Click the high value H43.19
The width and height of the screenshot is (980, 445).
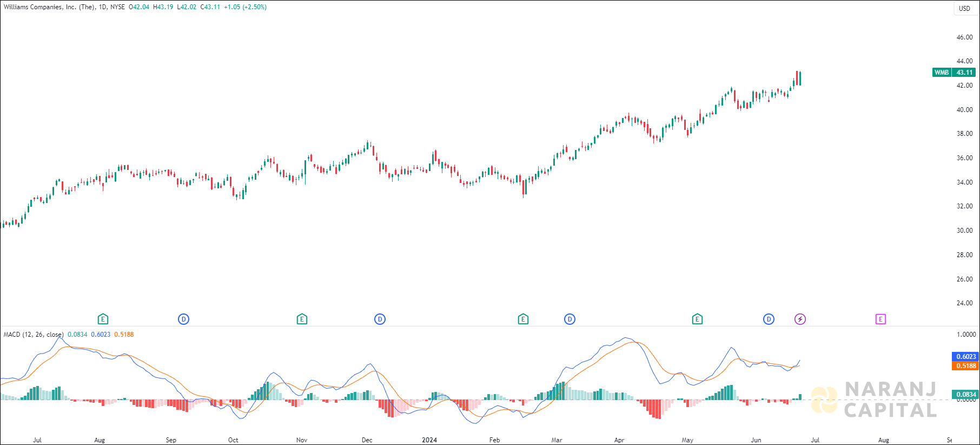(x=163, y=7)
